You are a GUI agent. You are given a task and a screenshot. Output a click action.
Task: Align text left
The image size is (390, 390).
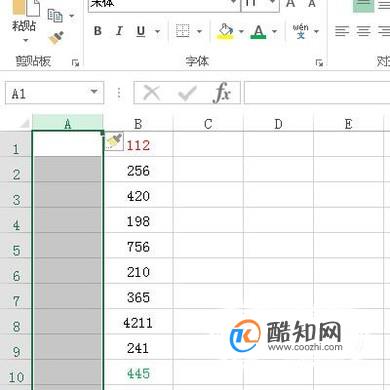pyautogui.click(x=342, y=31)
